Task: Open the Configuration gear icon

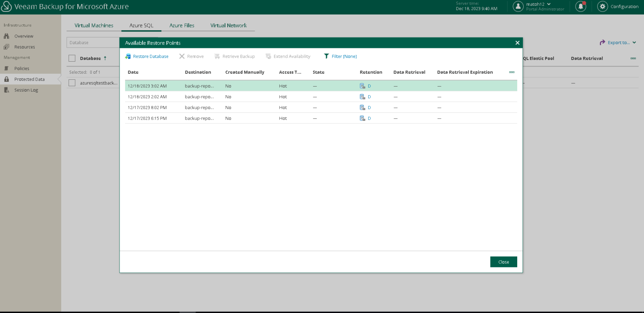Action: [603, 6]
